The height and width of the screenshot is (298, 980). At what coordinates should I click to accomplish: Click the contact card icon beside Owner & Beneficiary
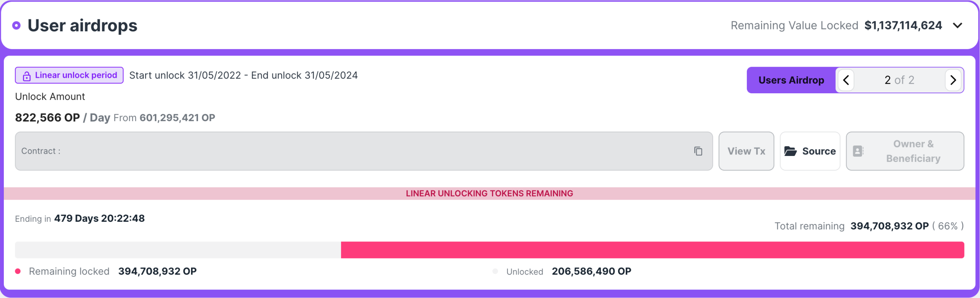pos(858,151)
